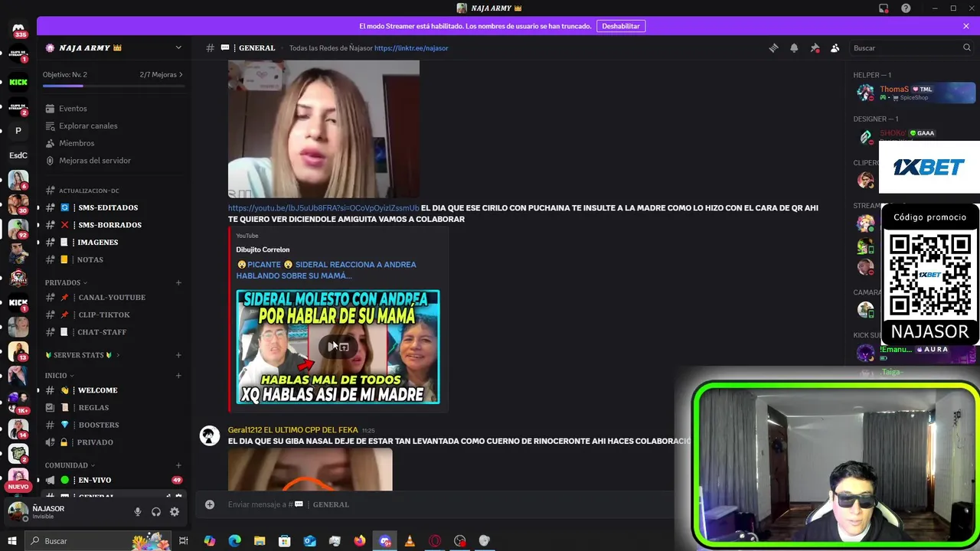Open server boost goal progress bar
The height and width of the screenshot is (551, 980).
(114, 86)
